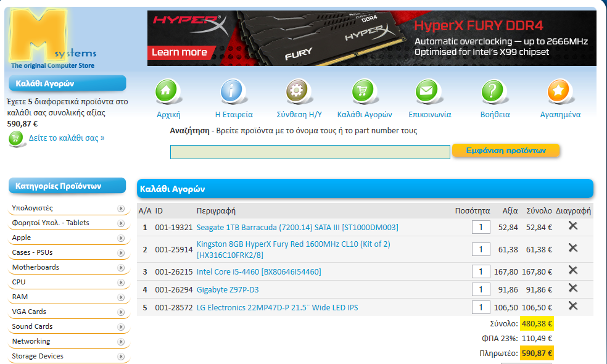Click the Αγαπημένα text link
Viewport: 607px width, 364px height.
[x=560, y=115]
